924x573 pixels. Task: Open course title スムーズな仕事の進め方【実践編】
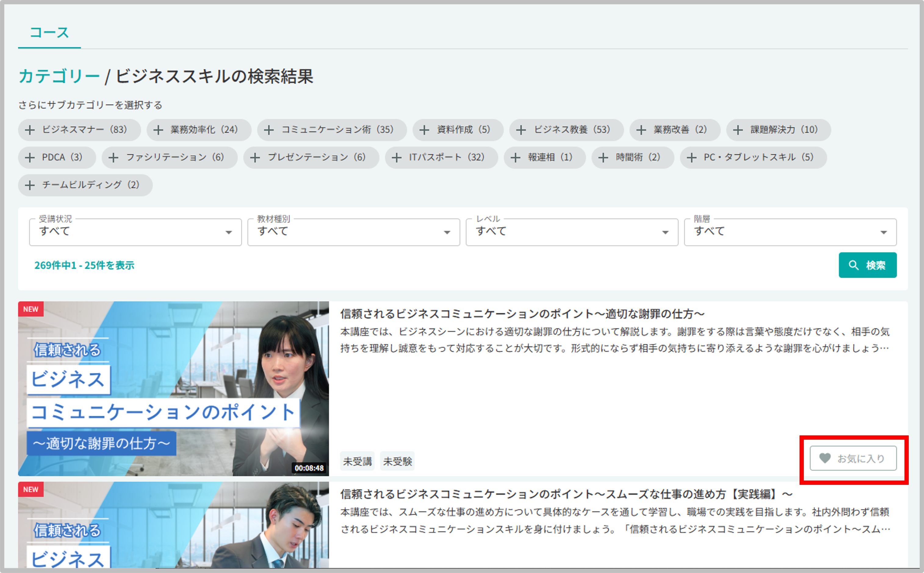click(x=566, y=494)
